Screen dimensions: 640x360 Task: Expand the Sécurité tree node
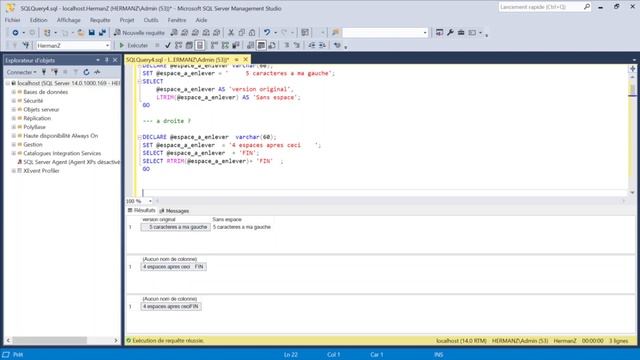tap(13, 101)
